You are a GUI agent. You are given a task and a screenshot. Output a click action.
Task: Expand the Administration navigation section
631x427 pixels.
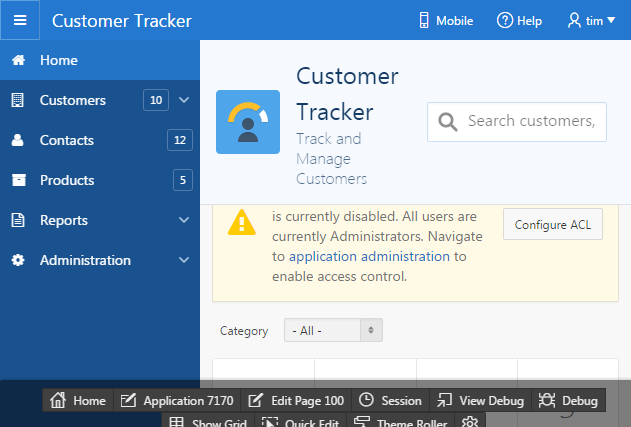pyautogui.click(x=184, y=260)
